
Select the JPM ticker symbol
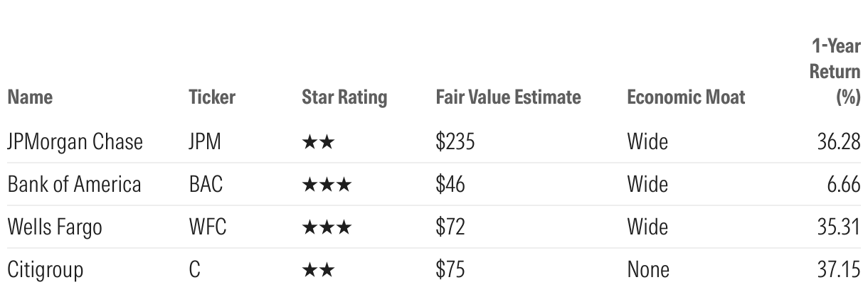pyautogui.click(x=205, y=143)
